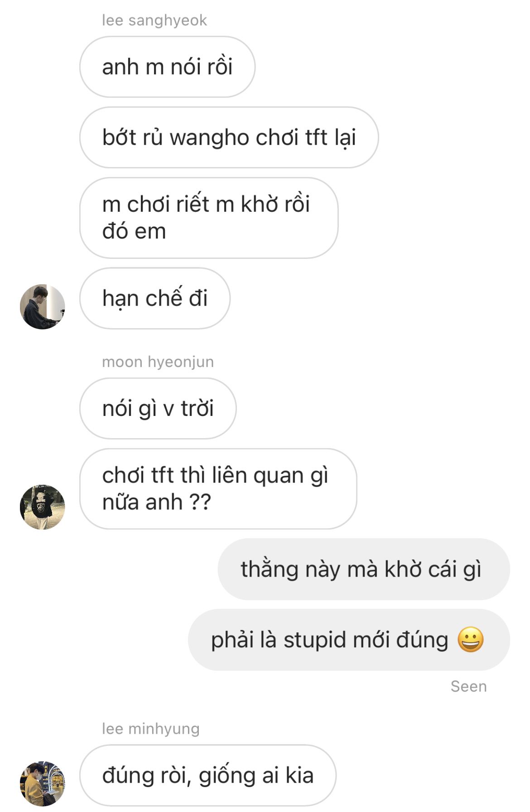Select the "anh m nói rồi" message bubble

tap(167, 67)
